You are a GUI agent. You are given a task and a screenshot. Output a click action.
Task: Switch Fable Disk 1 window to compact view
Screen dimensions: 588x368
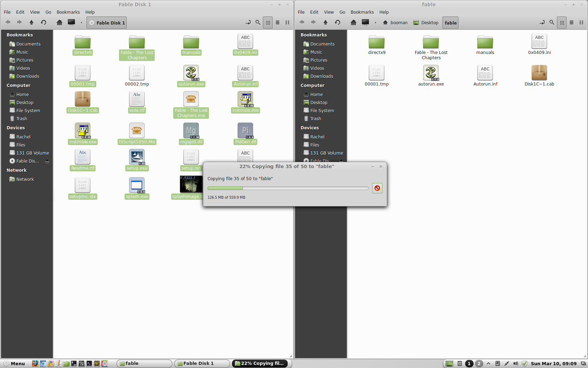[x=287, y=22]
